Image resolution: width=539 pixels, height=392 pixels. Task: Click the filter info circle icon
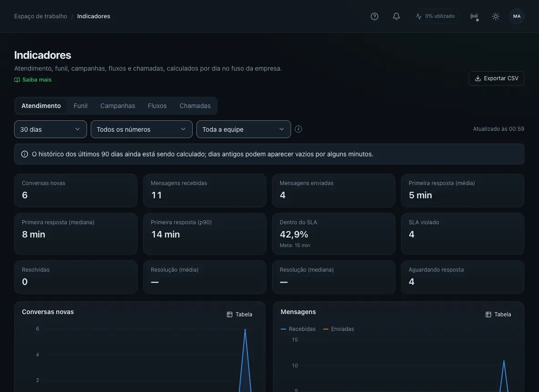tap(298, 129)
